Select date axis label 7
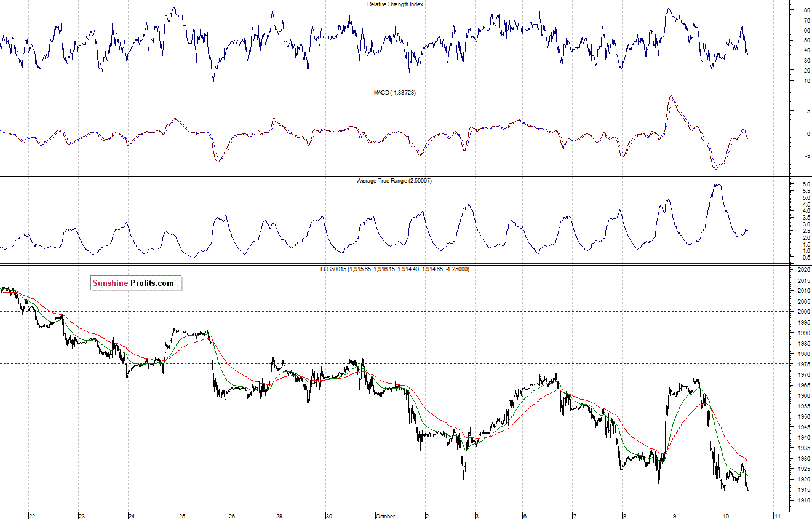 (x=574, y=515)
